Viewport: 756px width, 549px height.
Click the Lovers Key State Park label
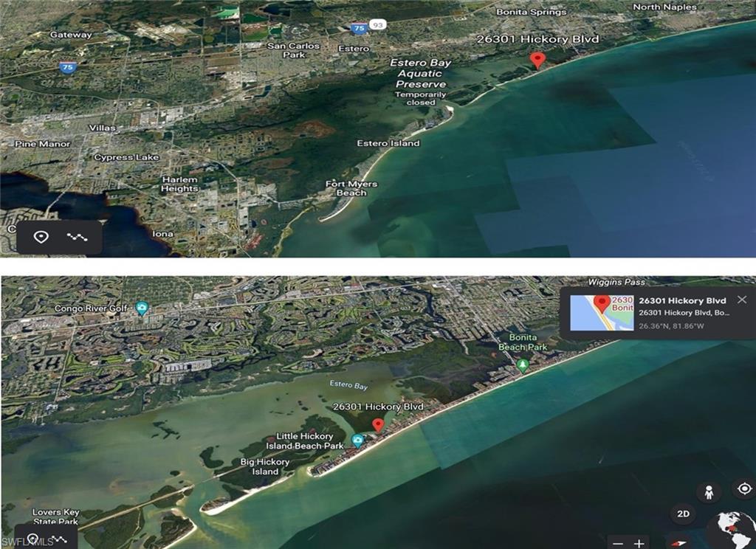[55, 517]
